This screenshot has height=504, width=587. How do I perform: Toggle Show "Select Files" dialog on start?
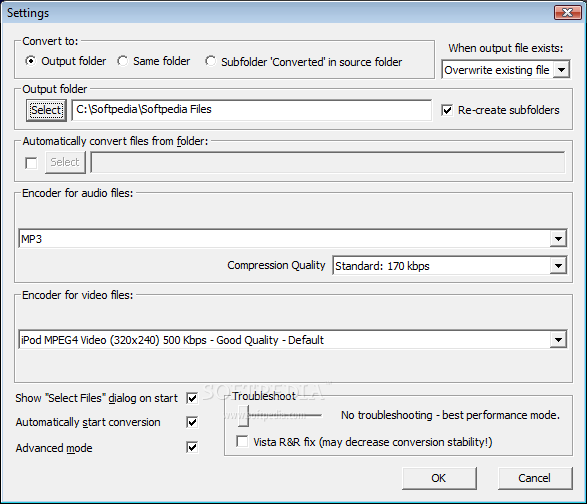click(x=192, y=398)
